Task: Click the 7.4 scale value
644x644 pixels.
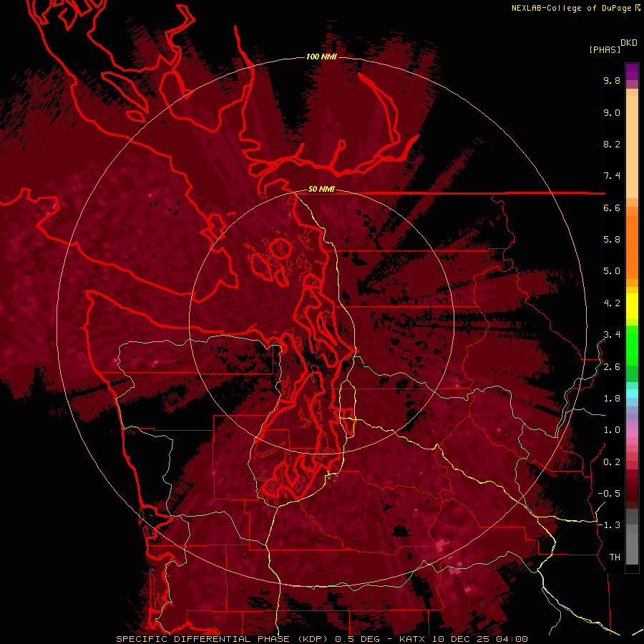Action: [x=612, y=176]
